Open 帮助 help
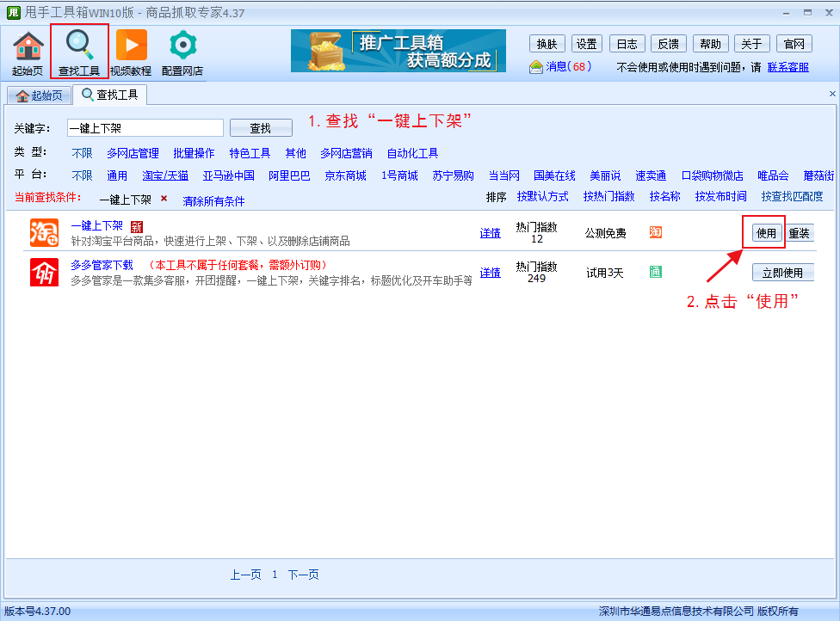The width and height of the screenshot is (840, 621). [x=710, y=44]
